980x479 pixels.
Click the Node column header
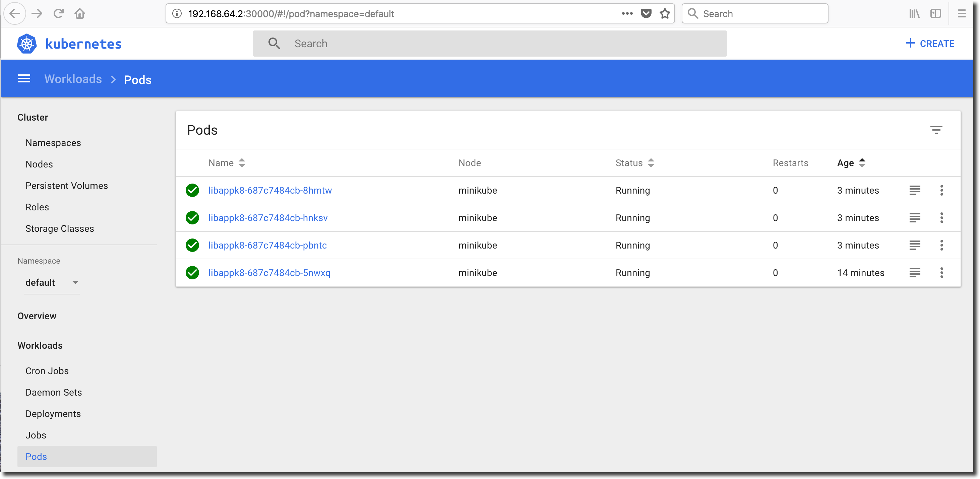coord(469,163)
